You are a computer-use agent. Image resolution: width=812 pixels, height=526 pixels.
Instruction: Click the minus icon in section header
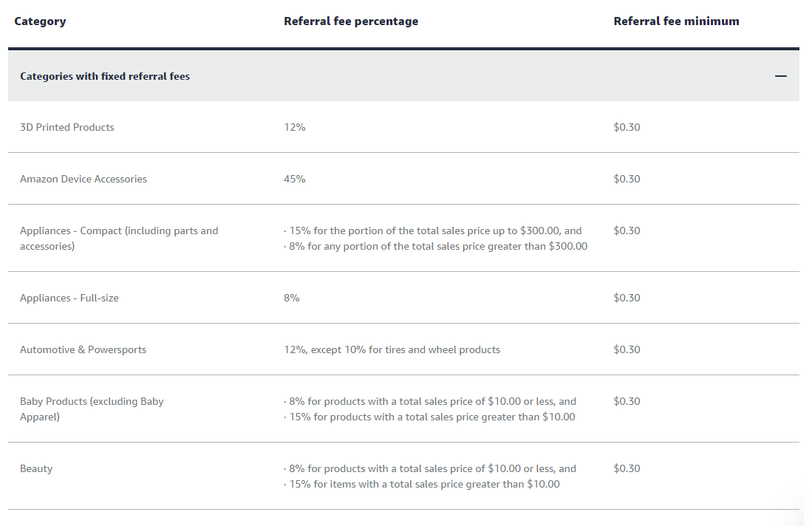781,76
